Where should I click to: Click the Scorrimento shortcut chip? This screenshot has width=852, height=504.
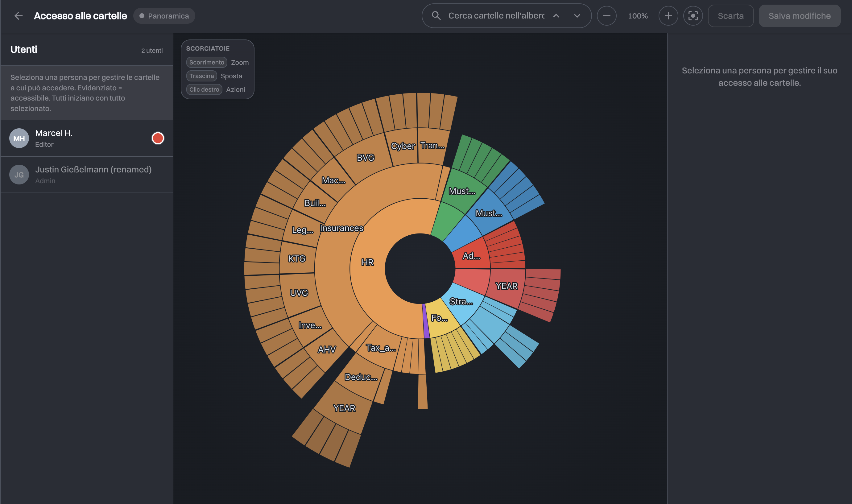[x=206, y=62]
